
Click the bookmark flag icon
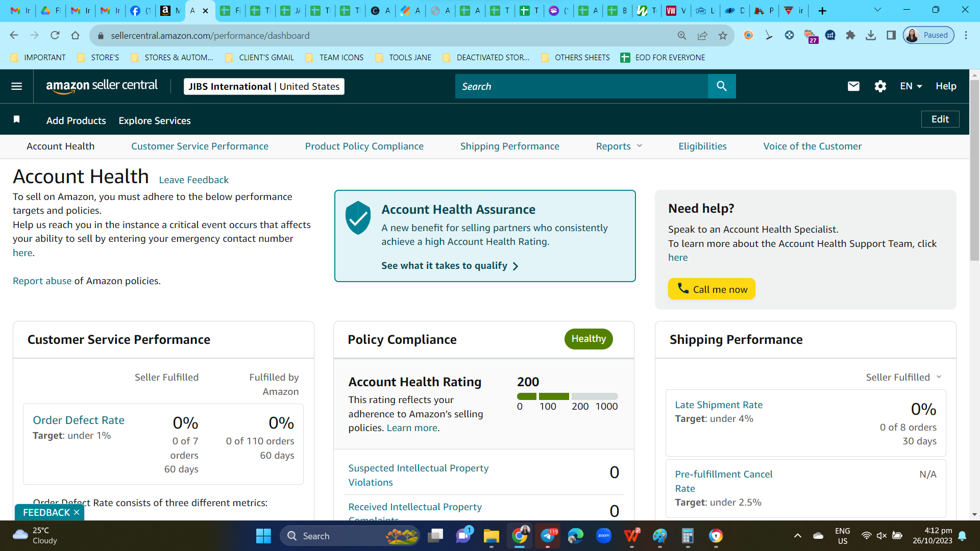point(16,119)
